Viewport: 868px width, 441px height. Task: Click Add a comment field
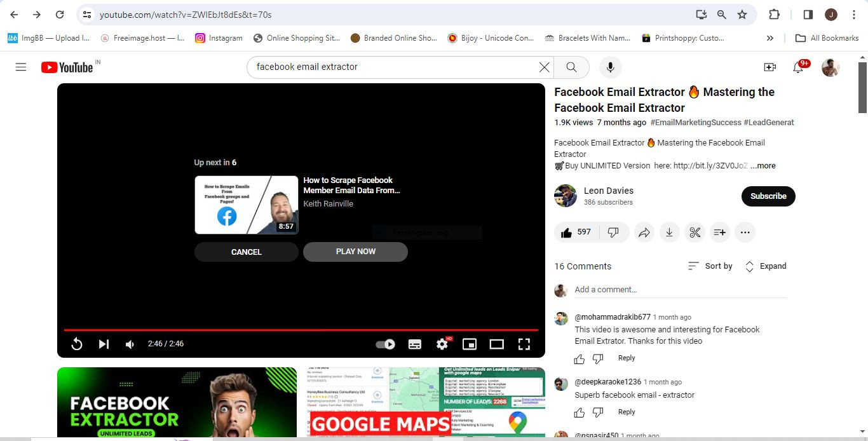(681, 290)
